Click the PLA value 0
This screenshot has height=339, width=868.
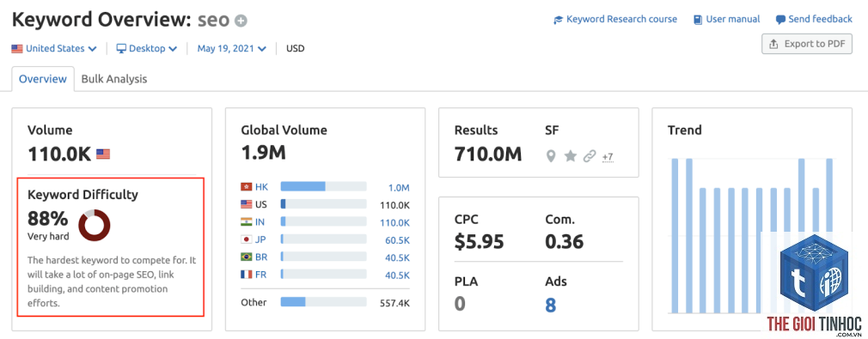click(460, 305)
